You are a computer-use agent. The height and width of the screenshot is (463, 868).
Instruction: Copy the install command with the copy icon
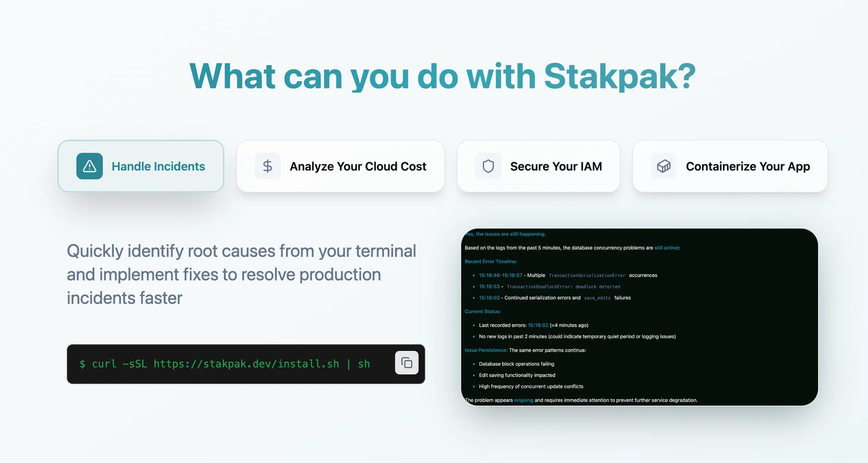pos(406,363)
